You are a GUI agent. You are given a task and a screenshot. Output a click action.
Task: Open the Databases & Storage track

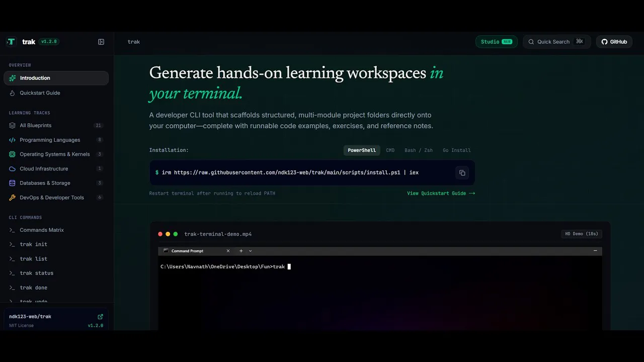tap(56, 183)
